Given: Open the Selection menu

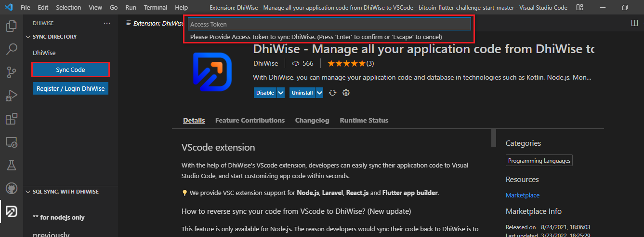Looking at the screenshot, I should 68,8.
